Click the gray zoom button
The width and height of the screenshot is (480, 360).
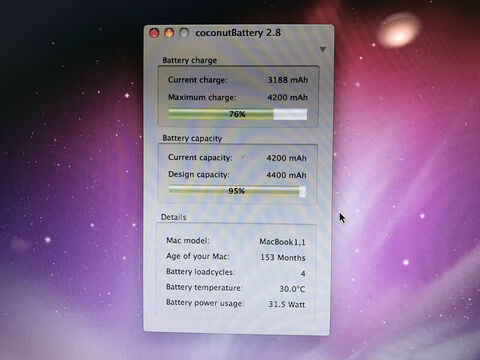click(x=184, y=33)
